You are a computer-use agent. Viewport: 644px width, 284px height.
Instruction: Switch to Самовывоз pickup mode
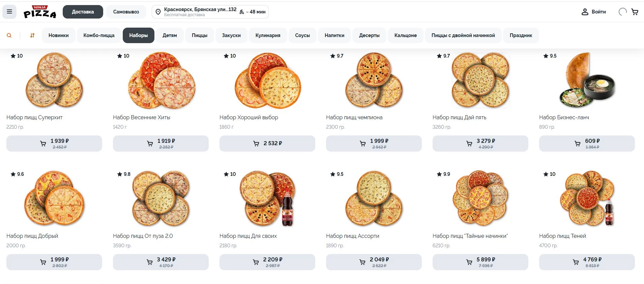tap(126, 11)
